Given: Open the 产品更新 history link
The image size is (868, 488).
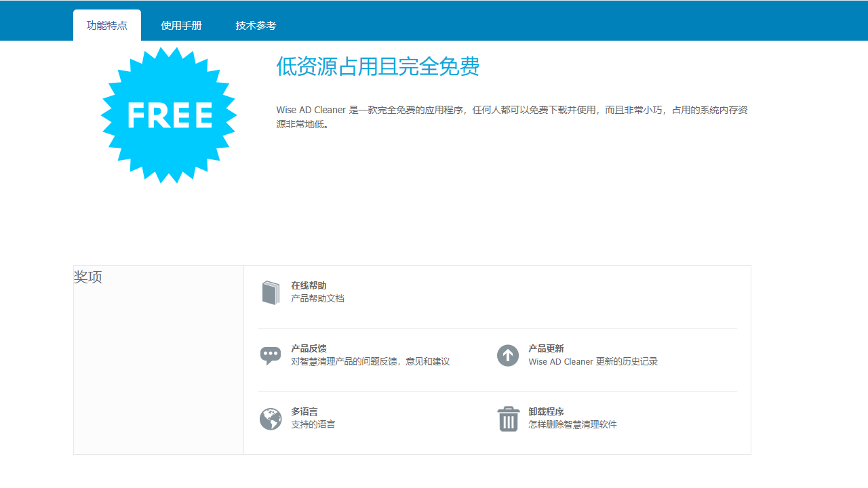Looking at the screenshot, I should coord(546,348).
